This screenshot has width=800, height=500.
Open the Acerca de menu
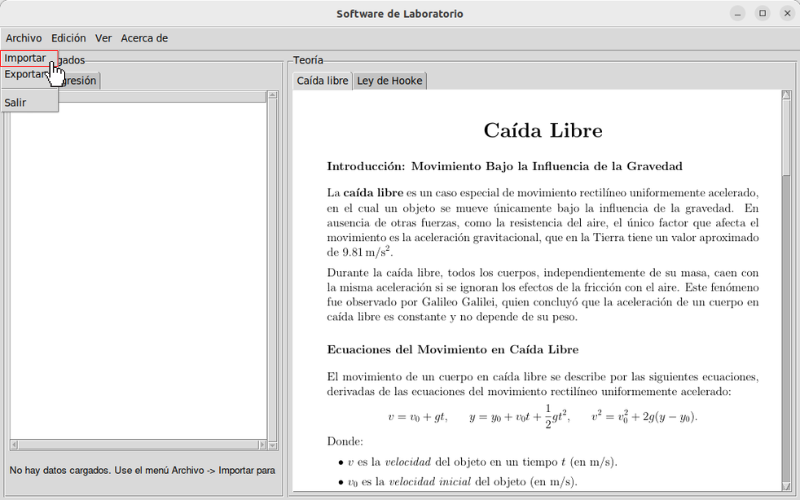click(144, 38)
